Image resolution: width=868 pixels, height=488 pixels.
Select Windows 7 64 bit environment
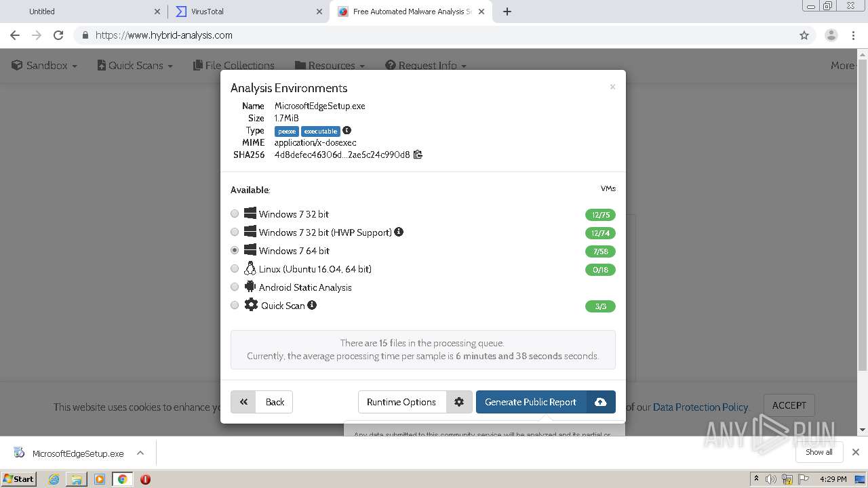[x=235, y=250]
